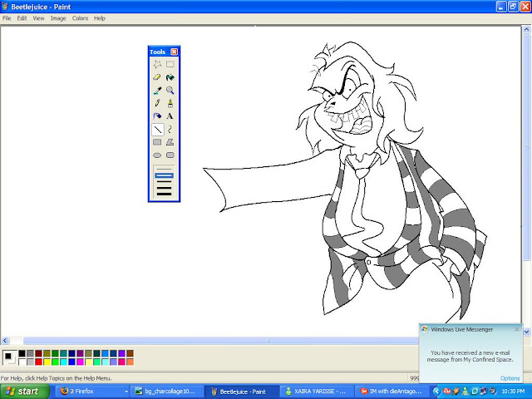The image size is (532, 399).
Task: Open Options in Messenger notification
Action: [x=510, y=378]
